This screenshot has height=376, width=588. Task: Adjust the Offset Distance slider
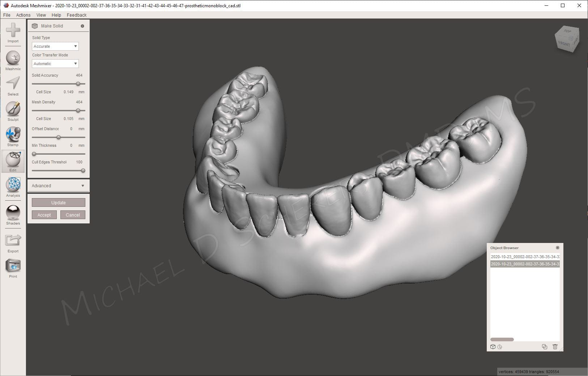(59, 137)
